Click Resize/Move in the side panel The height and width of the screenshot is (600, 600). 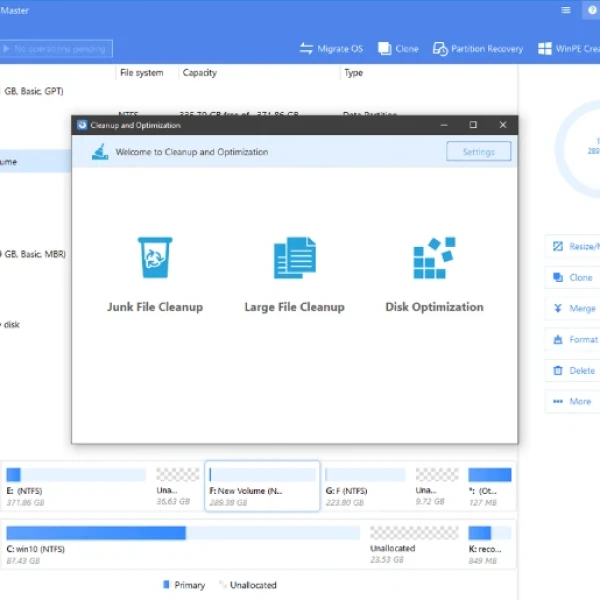[573, 246]
